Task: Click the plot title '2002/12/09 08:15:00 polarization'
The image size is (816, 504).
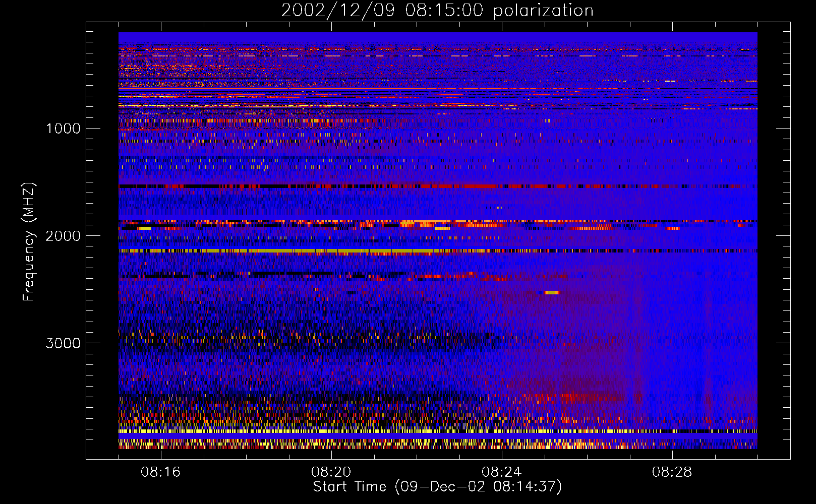Action: (437, 11)
